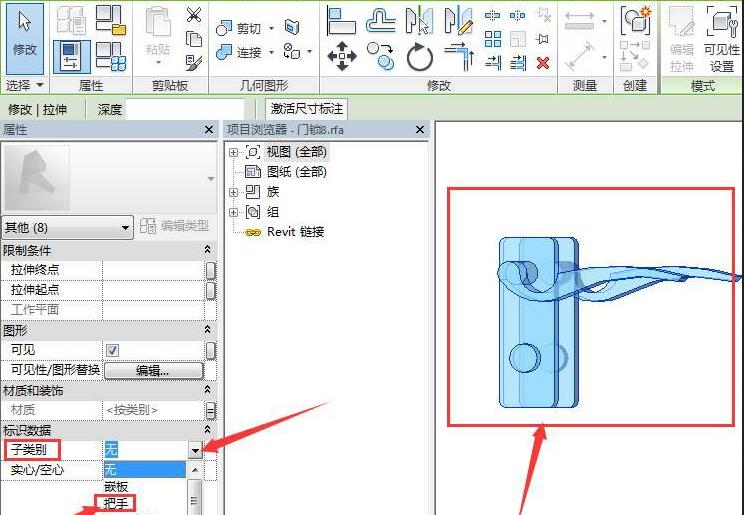744x515 pixels.
Task: Select the Rotate tool
Action: click(420, 57)
